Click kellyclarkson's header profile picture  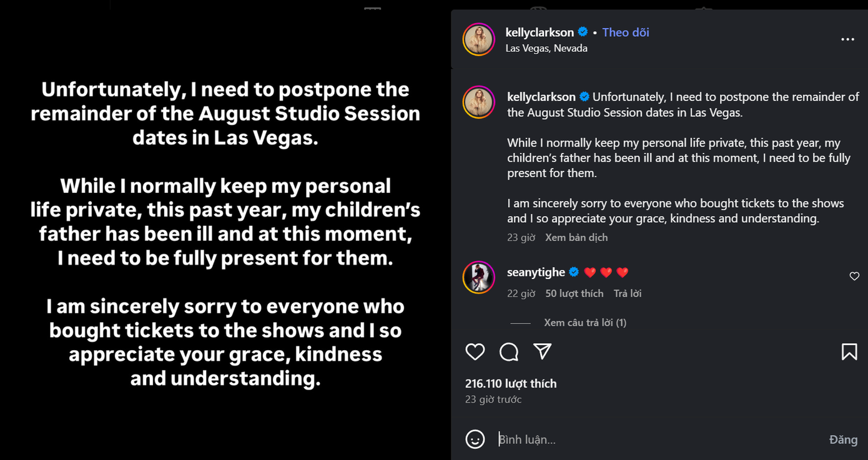tap(478, 39)
